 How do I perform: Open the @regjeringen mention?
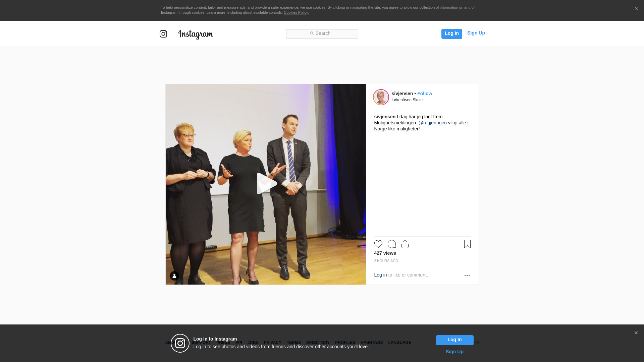point(432,123)
